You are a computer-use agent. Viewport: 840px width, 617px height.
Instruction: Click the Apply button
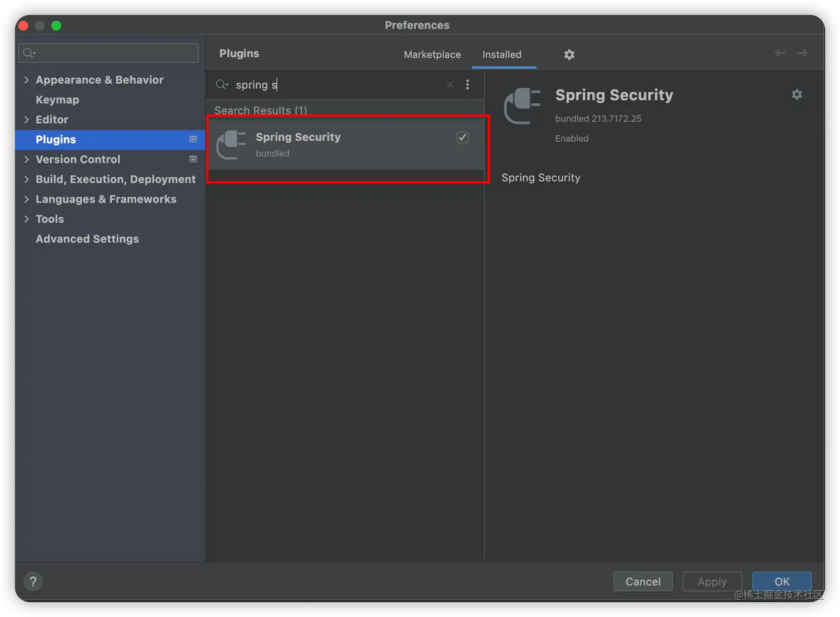click(x=712, y=581)
